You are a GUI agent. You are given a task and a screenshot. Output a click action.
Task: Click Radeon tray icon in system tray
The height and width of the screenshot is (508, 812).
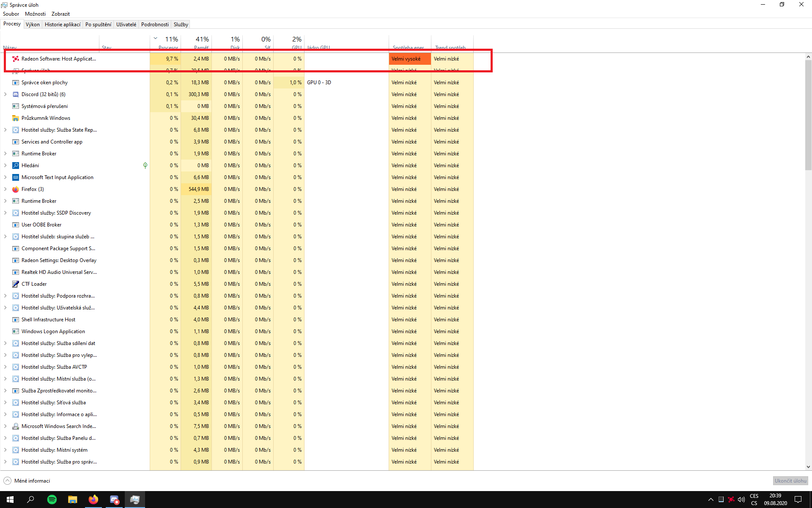click(731, 500)
